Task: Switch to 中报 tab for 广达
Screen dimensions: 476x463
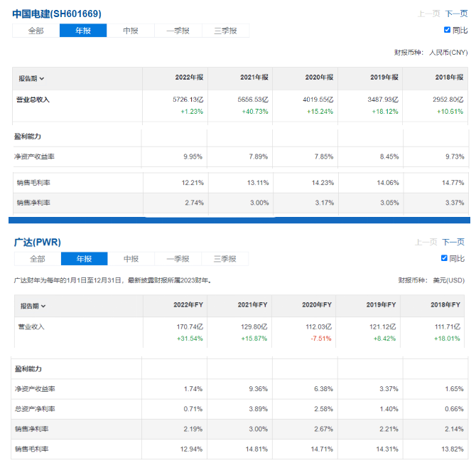Action: coord(131,259)
